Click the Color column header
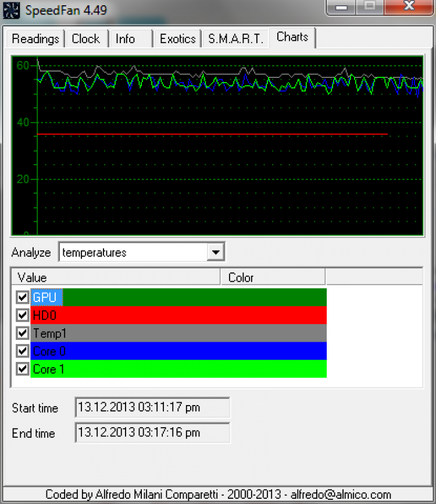Screen dimensions: 436x504 273,278
